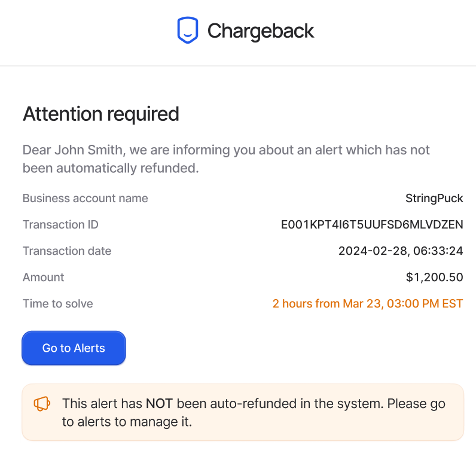Click the bold NOT word in banner

coord(159,404)
